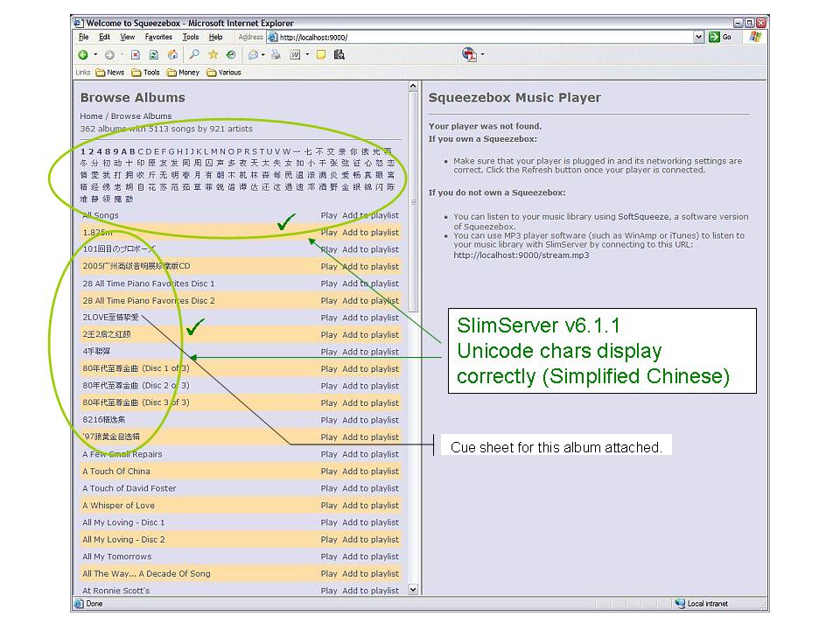This screenshot has width=840, height=630.
Task: Expand the address bar dropdown
Action: pos(699,37)
